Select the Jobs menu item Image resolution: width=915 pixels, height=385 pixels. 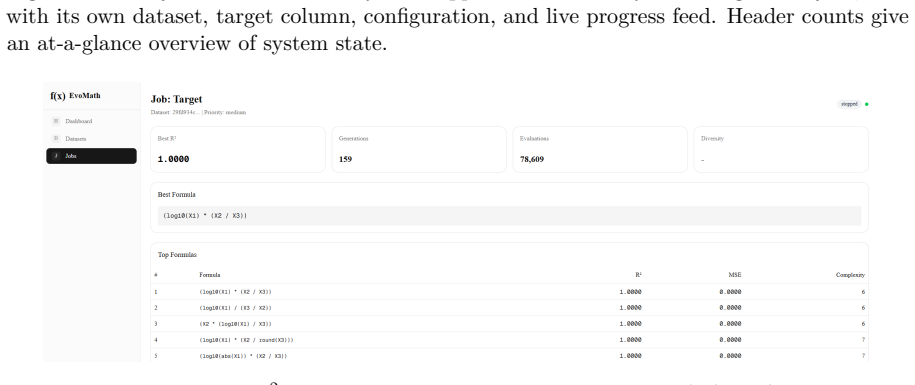(x=92, y=156)
